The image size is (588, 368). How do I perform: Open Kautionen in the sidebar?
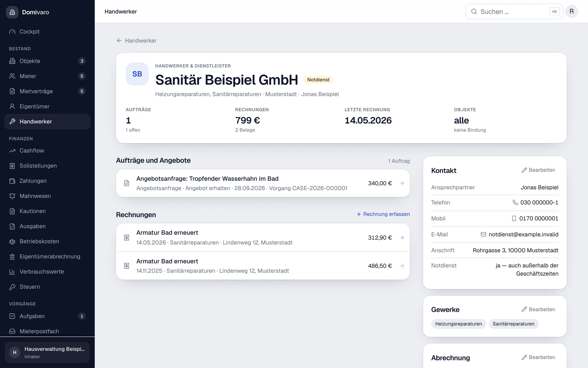click(47, 211)
